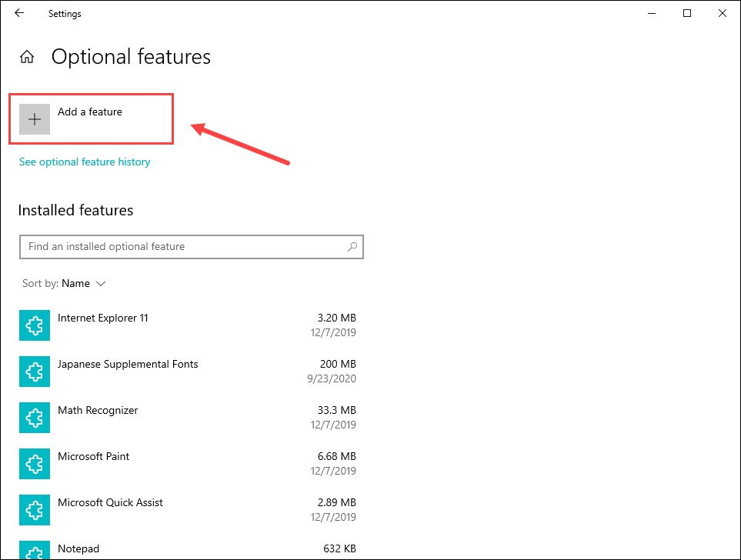The image size is (741, 560).
Task: Click the Math Recognizer feature icon
Action: pos(35,418)
